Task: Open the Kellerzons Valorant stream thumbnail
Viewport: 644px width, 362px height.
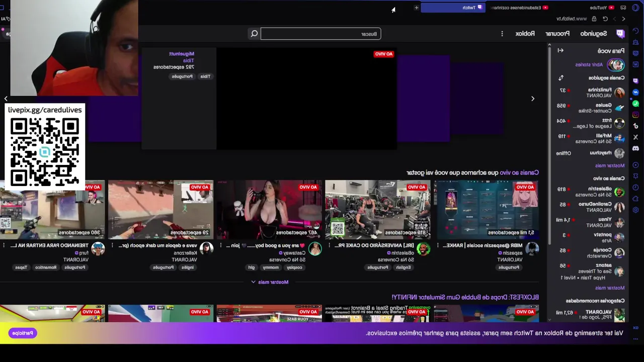Action: coord(160,209)
